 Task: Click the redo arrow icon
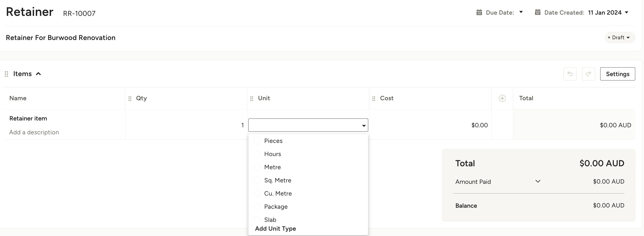(x=588, y=74)
